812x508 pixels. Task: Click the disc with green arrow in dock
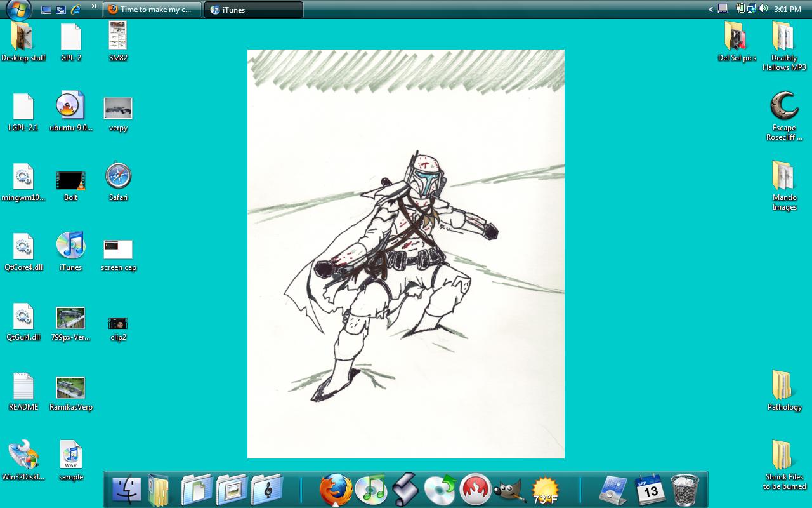tap(440, 490)
